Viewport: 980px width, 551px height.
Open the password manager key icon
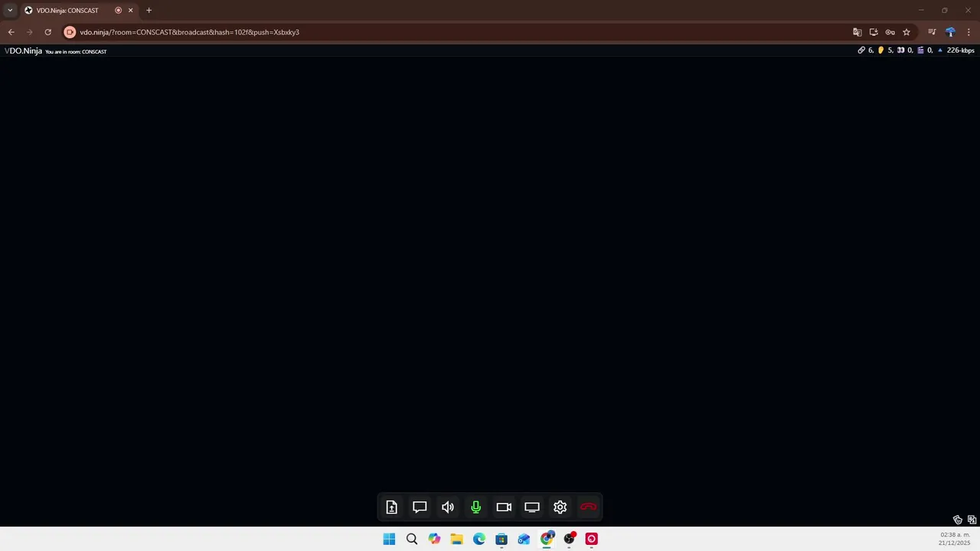(x=890, y=32)
